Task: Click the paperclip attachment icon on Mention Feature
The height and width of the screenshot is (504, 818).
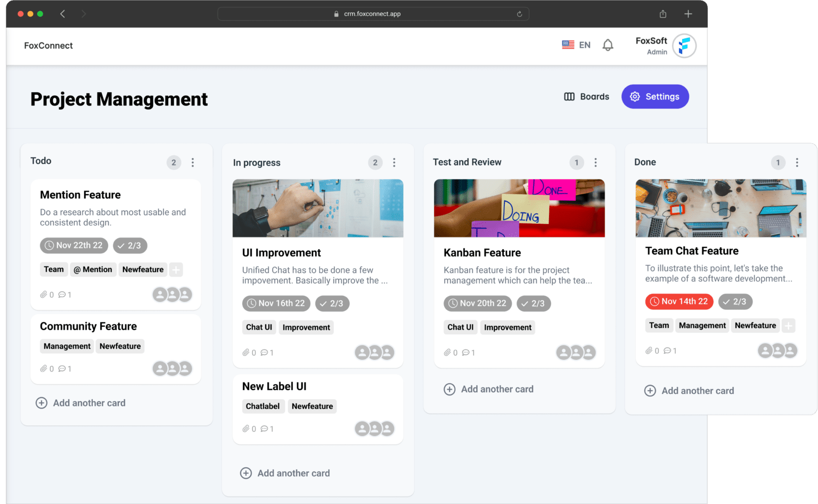Action: point(44,294)
